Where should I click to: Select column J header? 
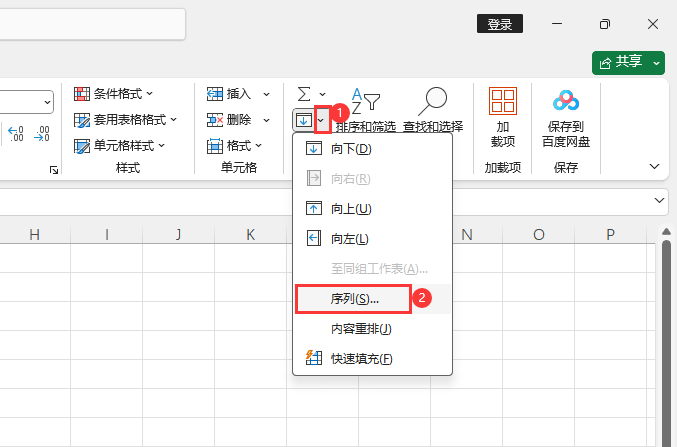pyautogui.click(x=178, y=235)
